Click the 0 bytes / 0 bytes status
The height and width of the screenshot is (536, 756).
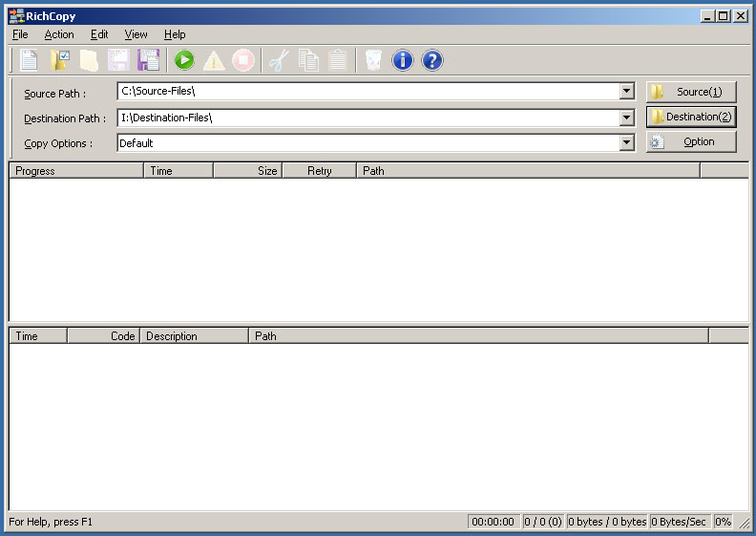(607, 522)
